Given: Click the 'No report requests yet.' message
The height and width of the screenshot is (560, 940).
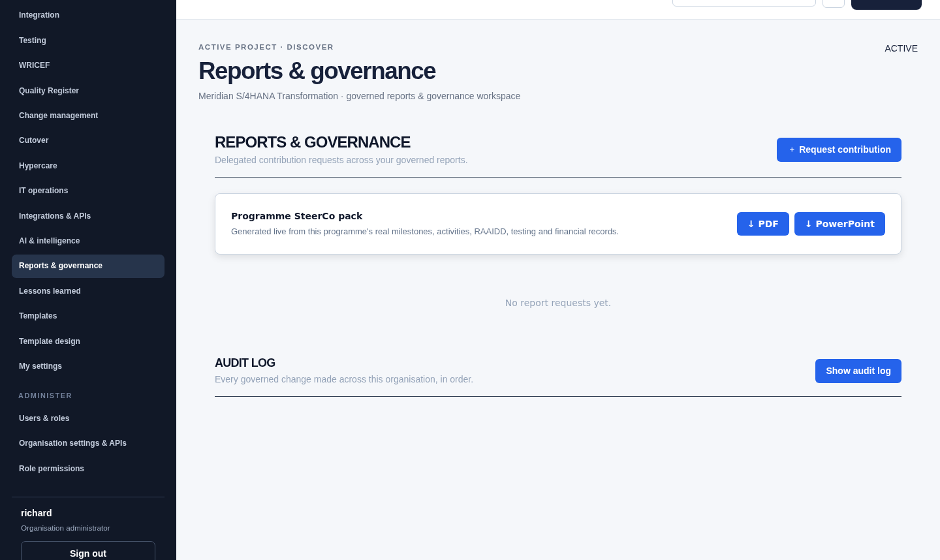Looking at the screenshot, I should coord(558,303).
